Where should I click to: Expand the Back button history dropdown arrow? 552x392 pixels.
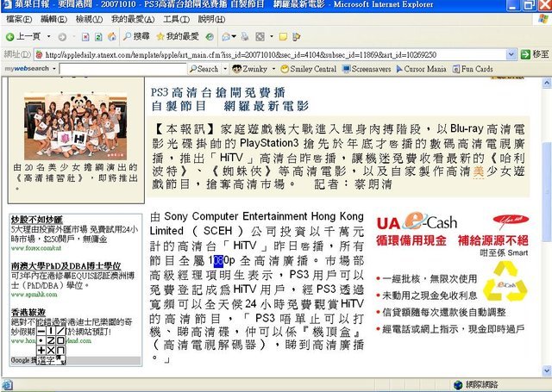(48, 36)
